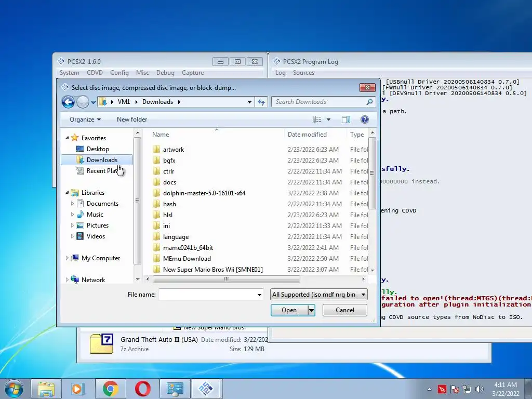Open Chrome from the taskbar
Image resolution: width=532 pixels, height=399 pixels.
click(111, 389)
